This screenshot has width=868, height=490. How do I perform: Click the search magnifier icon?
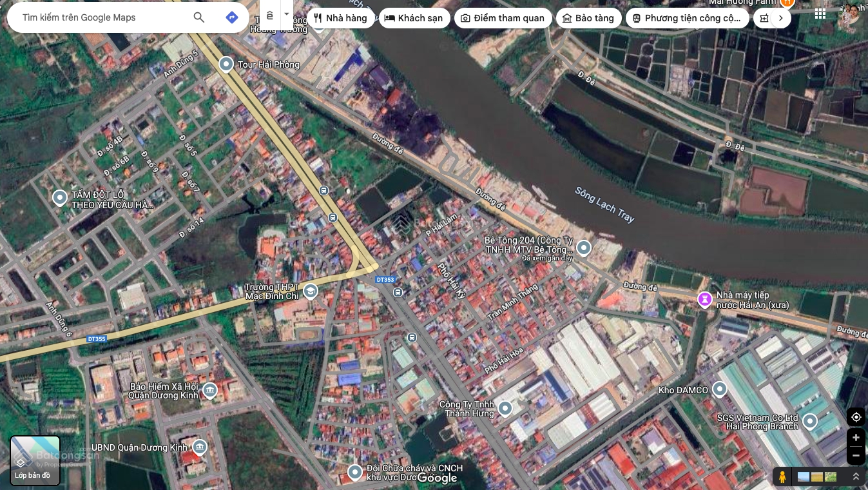pyautogui.click(x=199, y=17)
